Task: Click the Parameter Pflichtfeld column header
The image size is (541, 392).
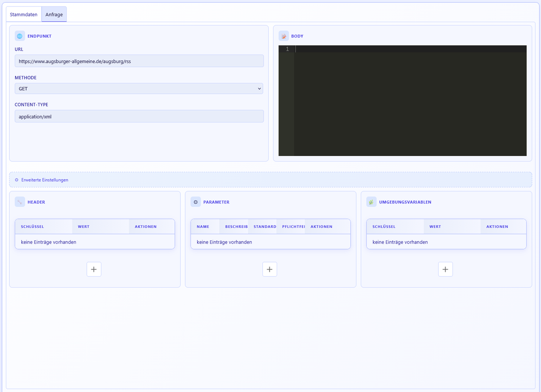Action: 291,227
